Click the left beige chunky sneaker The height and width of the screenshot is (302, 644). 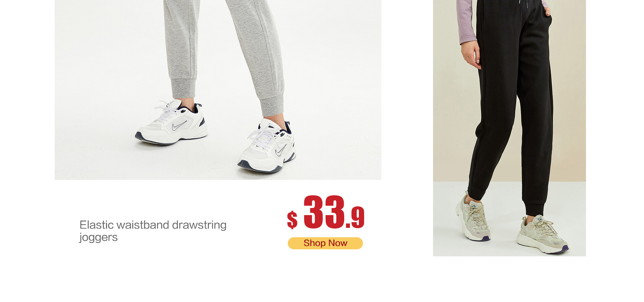(x=473, y=217)
